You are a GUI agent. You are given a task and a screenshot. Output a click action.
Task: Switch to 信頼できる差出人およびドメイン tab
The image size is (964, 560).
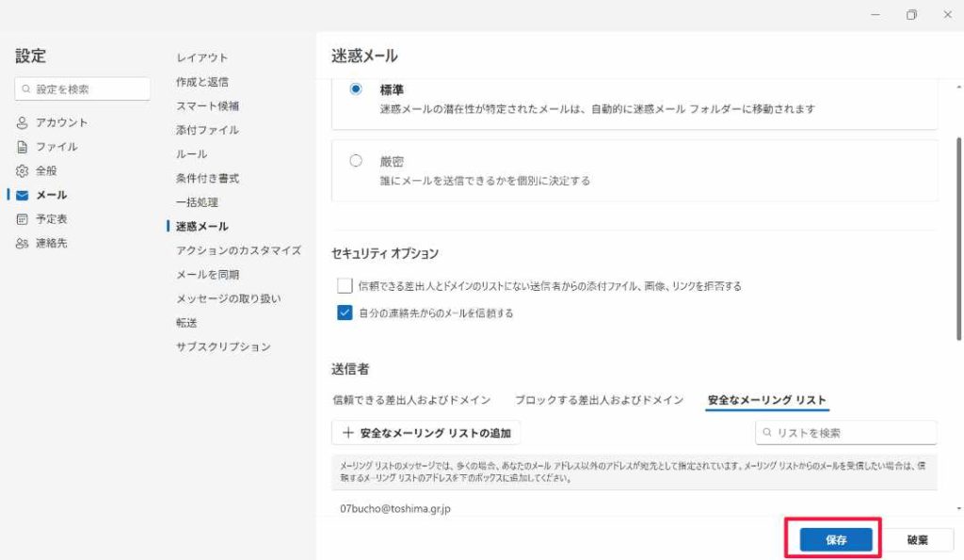click(x=411, y=400)
